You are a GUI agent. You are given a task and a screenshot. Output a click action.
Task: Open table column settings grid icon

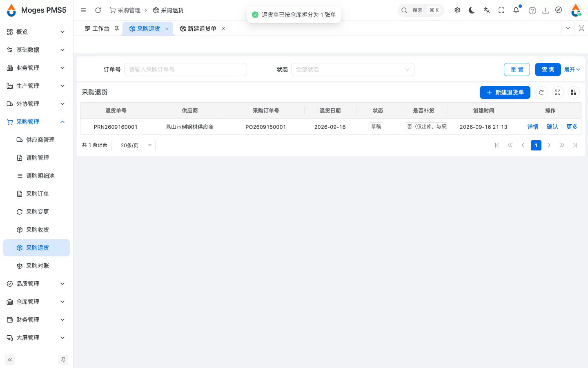(x=574, y=92)
